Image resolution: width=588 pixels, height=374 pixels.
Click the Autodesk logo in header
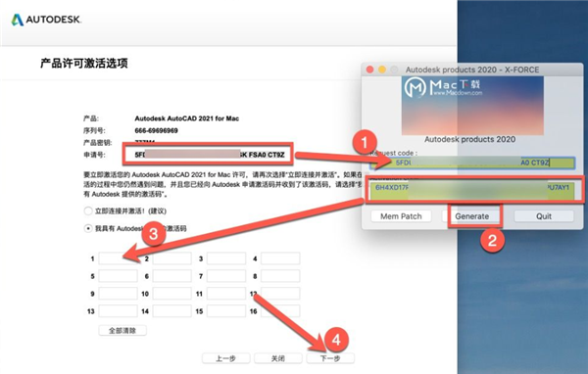point(46,20)
